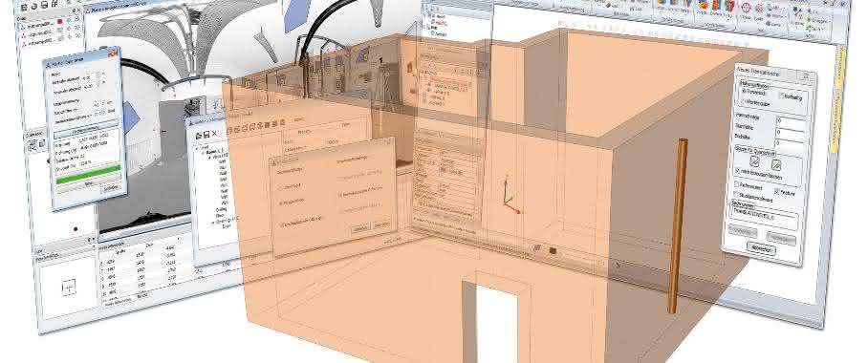Click right greyed button above Abbrechen
Screen dimensions: 868x363
point(781,238)
